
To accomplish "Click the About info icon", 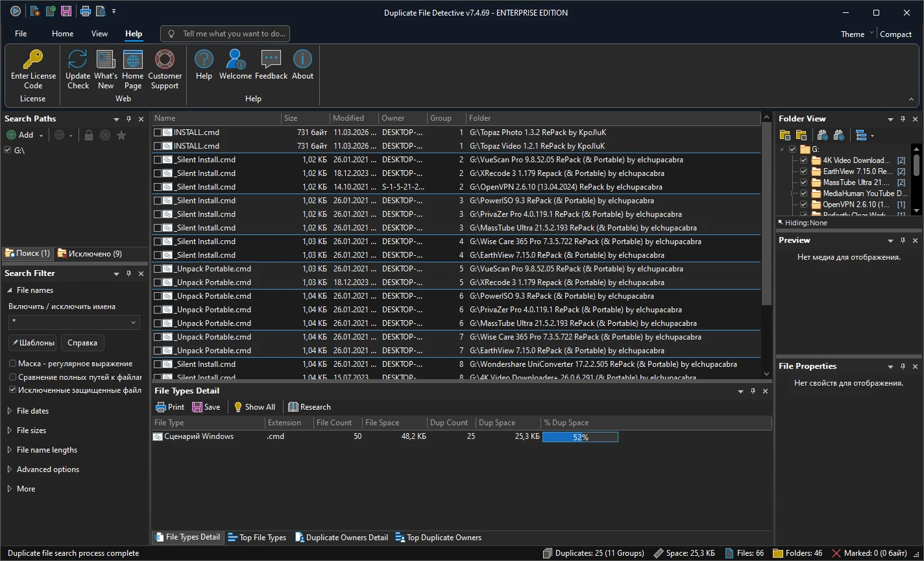I will (x=302, y=60).
